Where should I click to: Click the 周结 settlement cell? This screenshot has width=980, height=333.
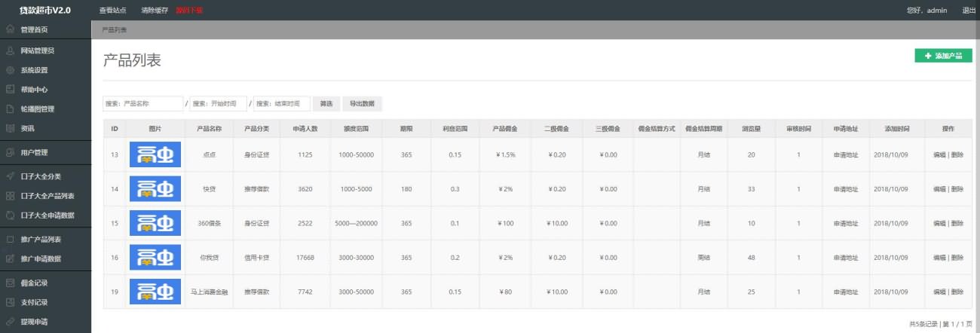pos(703,258)
